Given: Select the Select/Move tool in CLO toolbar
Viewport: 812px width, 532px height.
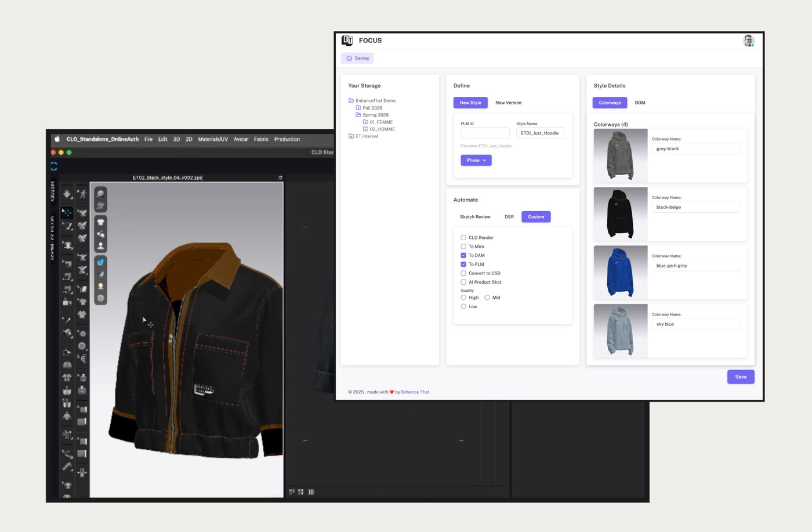Looking at the screenshot, I should coord(67,213).
